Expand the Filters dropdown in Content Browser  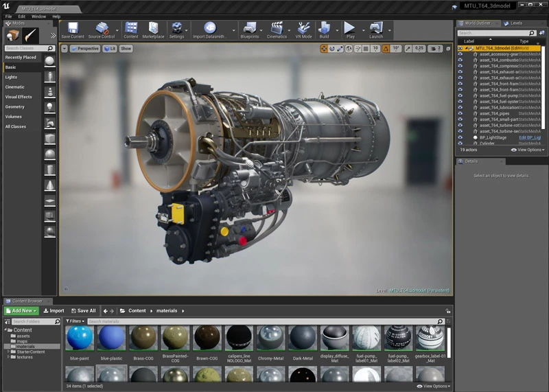tap(75, 321)
